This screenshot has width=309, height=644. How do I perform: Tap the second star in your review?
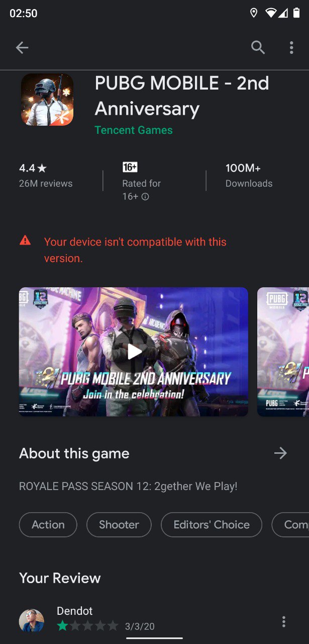click(74, 626)
